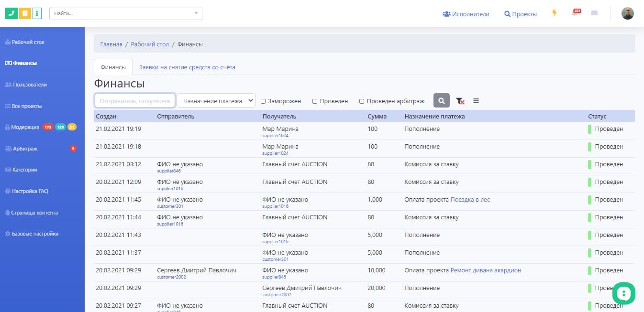The image size is (644, 312).
Task: Click the user avatar at top-right
Action: [627, 13]
